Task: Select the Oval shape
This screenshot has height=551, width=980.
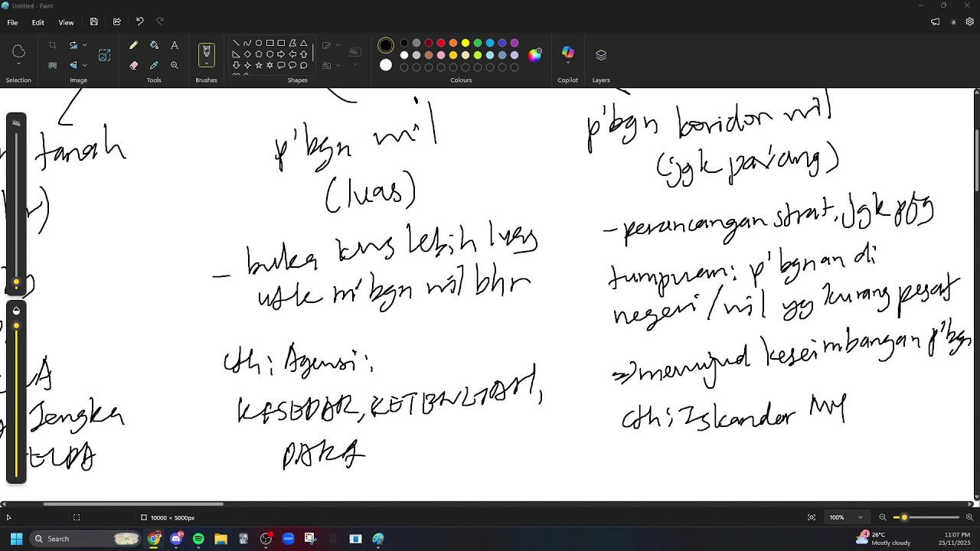Action: coord(259,43)
